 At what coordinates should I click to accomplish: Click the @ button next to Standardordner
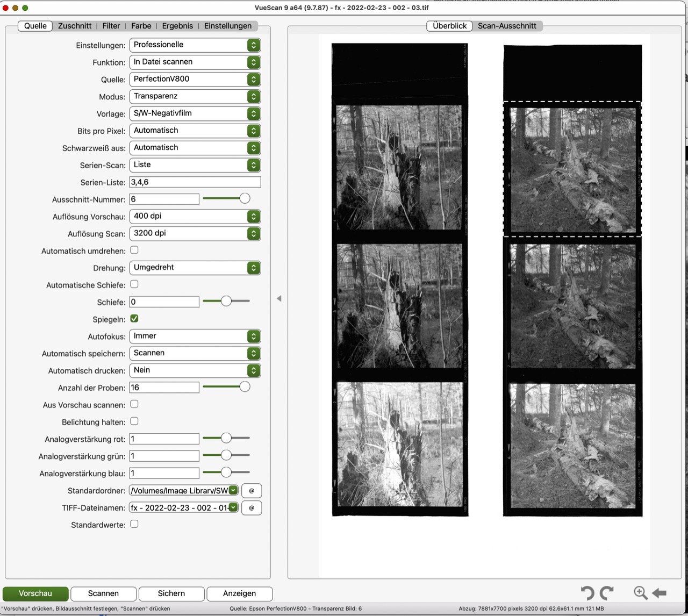(252, 491)
